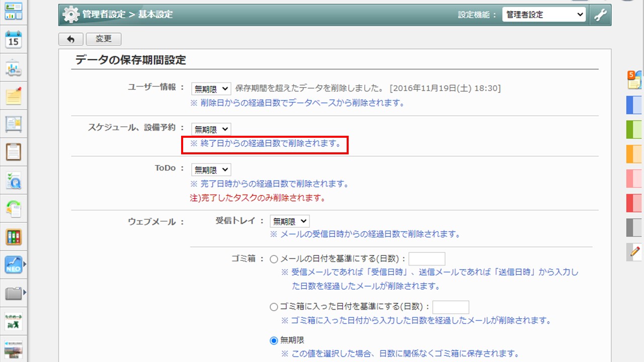This screenshot has height=362, width=644.
Task: Click the データの保存期間設定 heading
Action: [x=131, y=60]
